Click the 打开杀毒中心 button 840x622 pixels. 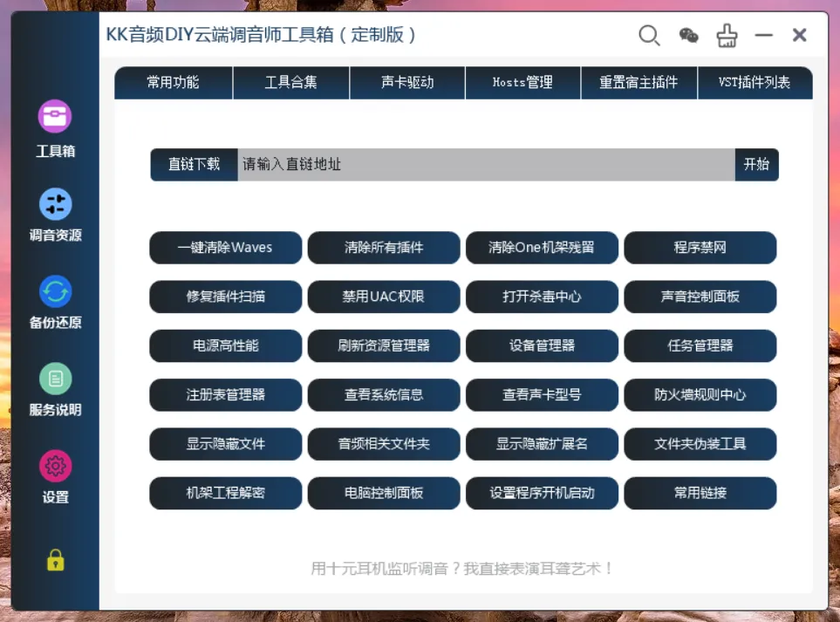[542, 297]
